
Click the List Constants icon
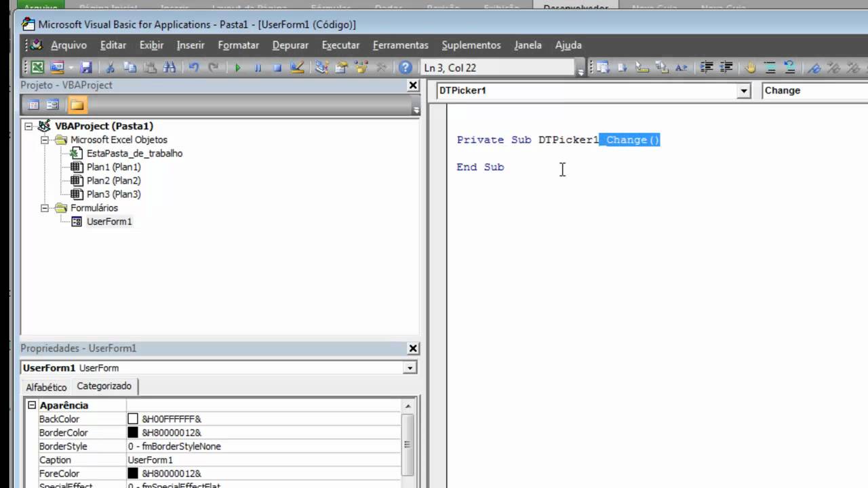(x=623, y=68)
